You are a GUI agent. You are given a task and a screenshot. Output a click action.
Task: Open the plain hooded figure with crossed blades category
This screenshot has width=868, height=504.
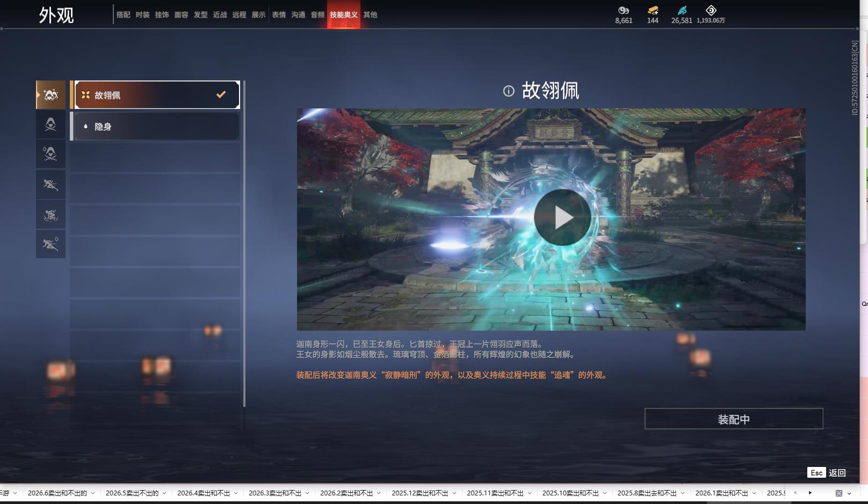(x=50, y=125)
